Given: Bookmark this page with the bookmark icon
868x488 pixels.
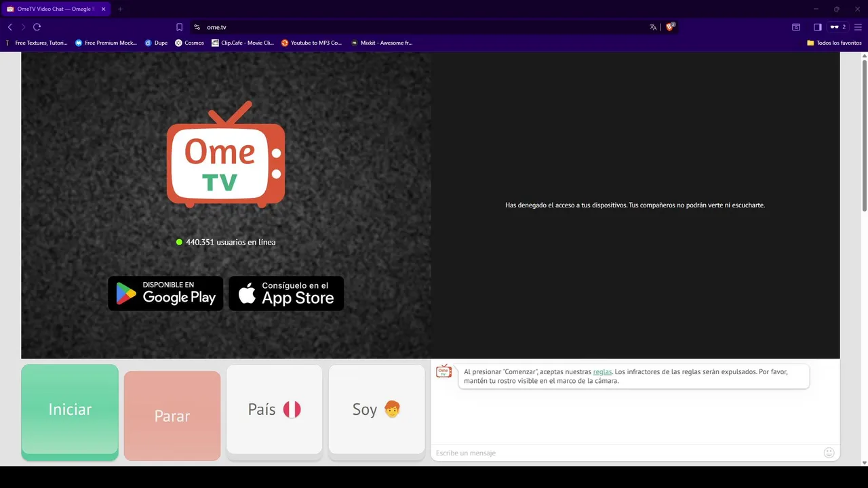Looking at the screenshot, I should (x=179, y=27).
